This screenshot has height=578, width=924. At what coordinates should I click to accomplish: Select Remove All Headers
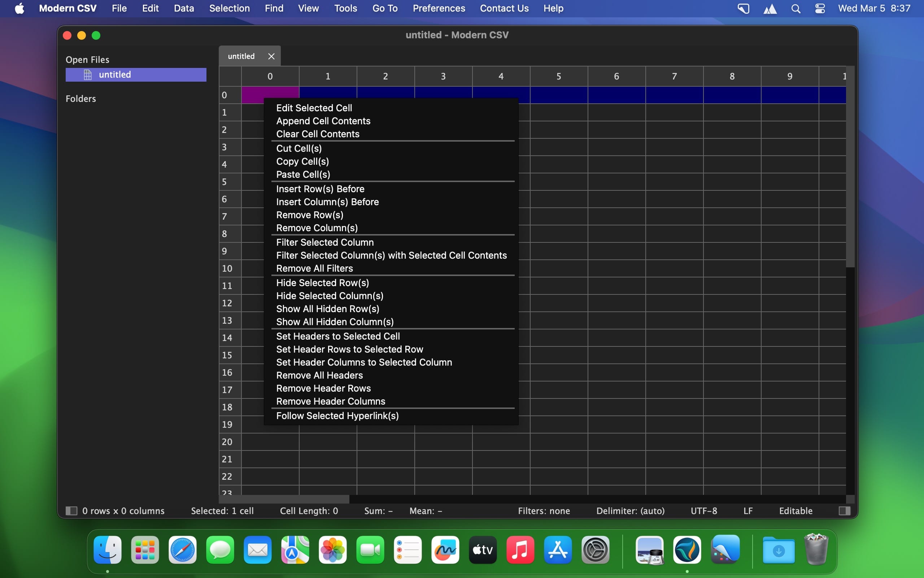click(319, 375)
